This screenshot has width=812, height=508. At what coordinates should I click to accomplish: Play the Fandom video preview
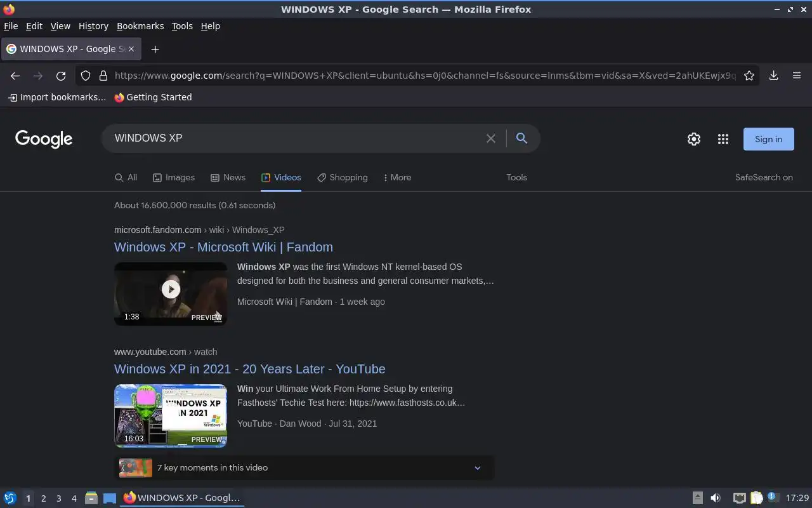point(171,289)
